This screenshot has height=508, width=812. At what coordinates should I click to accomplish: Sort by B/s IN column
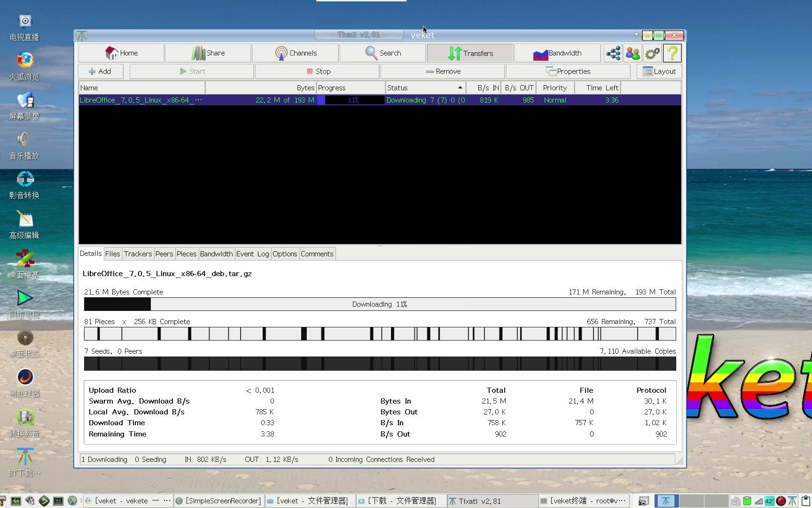(484, 87)
